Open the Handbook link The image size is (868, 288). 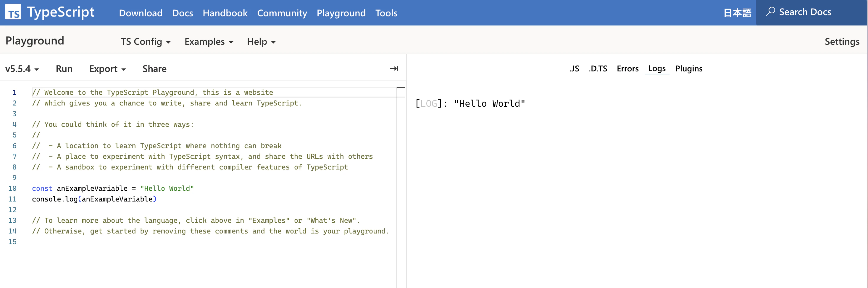click(225, 13)
